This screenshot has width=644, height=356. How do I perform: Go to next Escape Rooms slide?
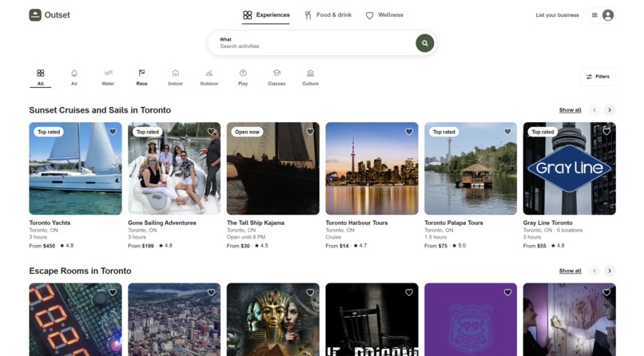point(610,271)
